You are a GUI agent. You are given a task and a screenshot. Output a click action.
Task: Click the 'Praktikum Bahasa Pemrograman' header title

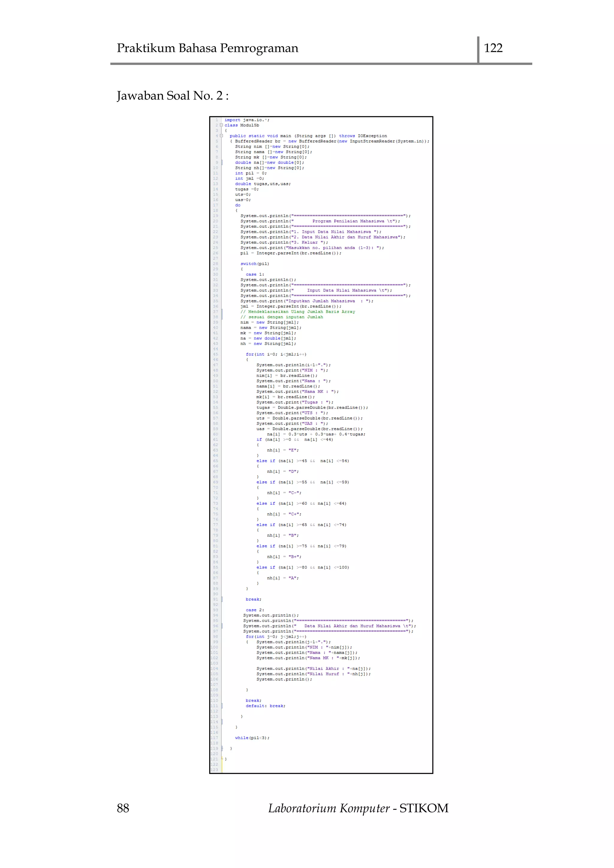click(207, 48)
